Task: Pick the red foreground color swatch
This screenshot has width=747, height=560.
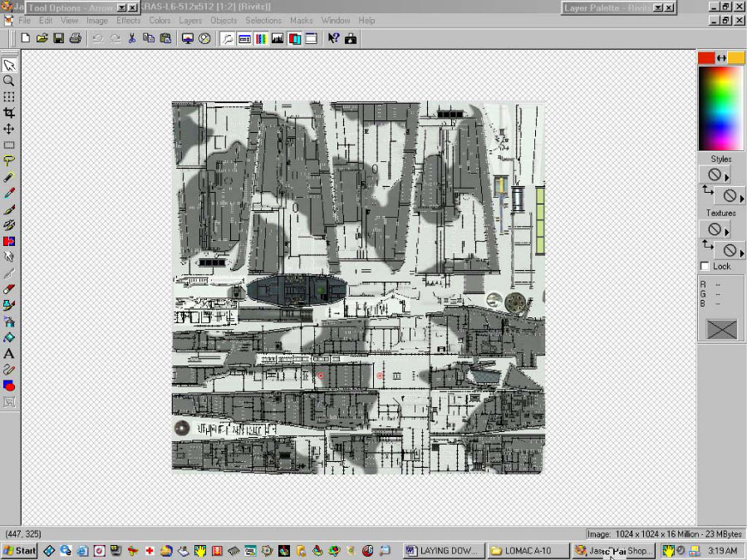Action: tap(706, 58)
